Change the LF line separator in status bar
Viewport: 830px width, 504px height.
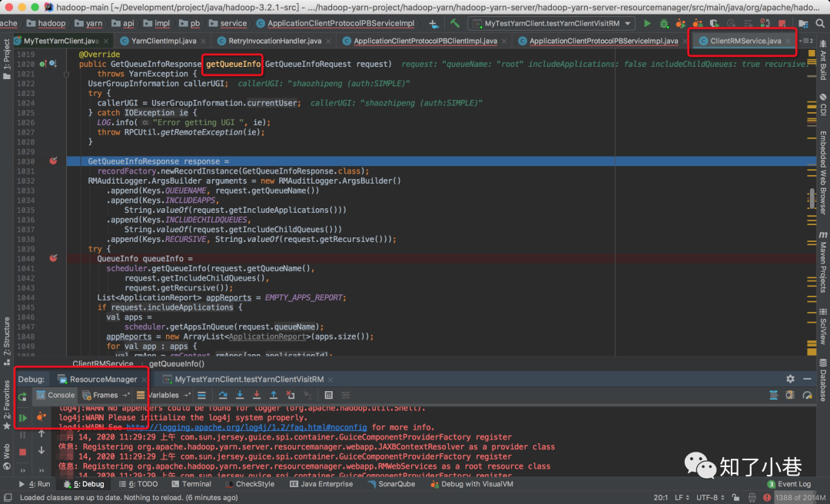tap(681, 498)
